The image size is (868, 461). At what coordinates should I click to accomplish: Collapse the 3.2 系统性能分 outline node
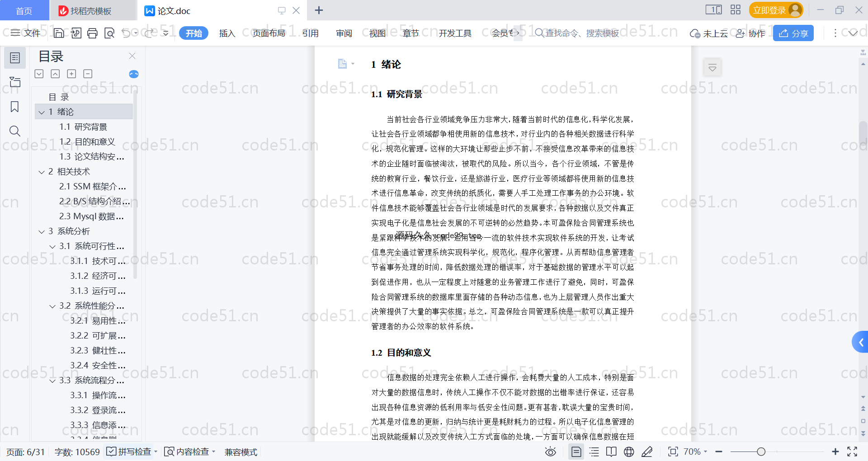52,306
